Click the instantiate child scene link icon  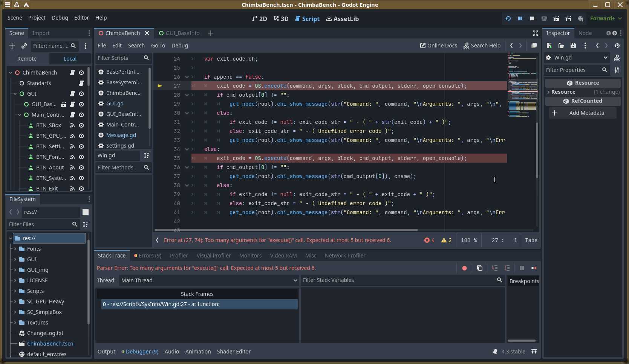point(24,46)
